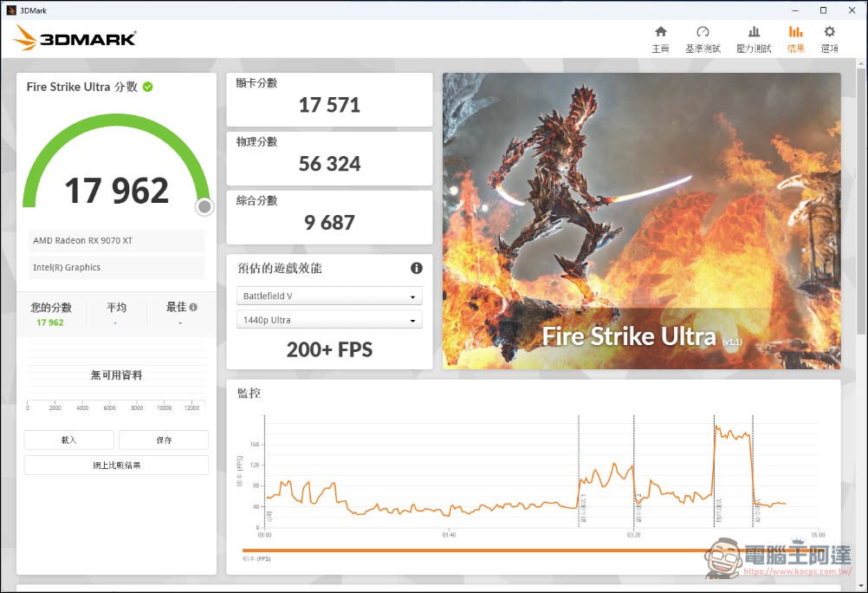
Task: Switch to the 結果 (Results) tab
Action: click(795, 36)
